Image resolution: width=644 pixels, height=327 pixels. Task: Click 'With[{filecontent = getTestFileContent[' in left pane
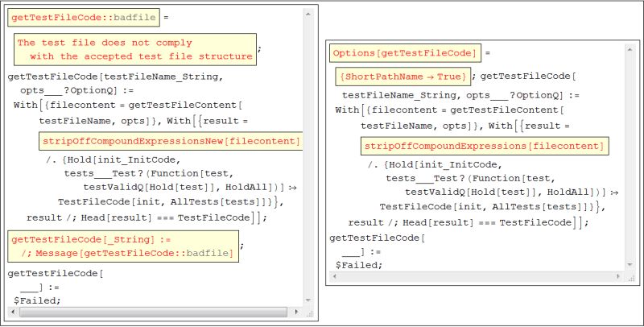click(128, 106)
